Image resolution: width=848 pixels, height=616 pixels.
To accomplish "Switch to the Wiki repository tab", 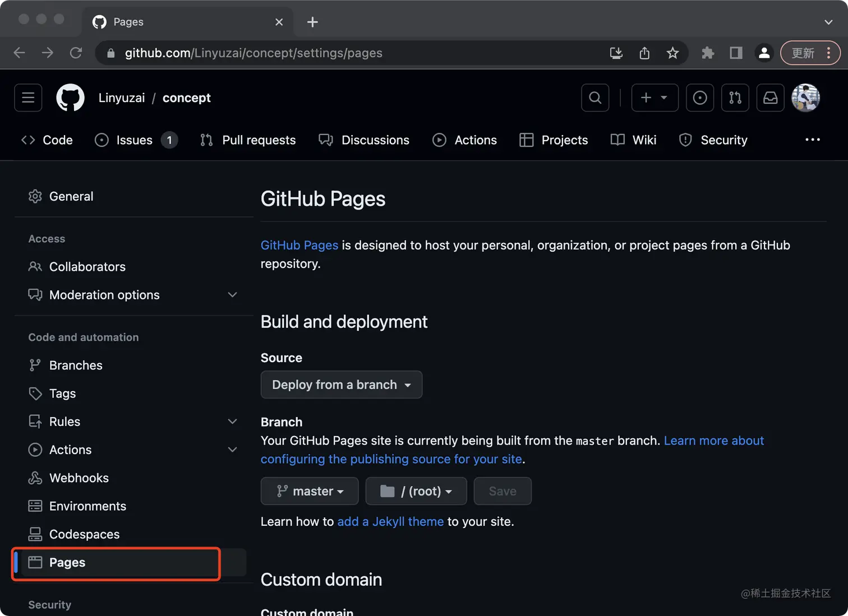I will point(634,140).
